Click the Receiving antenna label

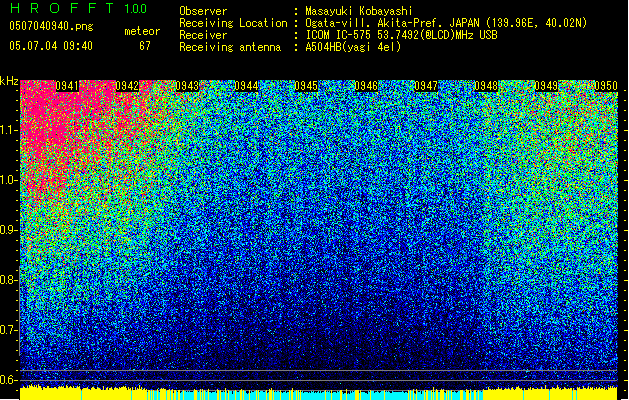(x=230, y=47)
